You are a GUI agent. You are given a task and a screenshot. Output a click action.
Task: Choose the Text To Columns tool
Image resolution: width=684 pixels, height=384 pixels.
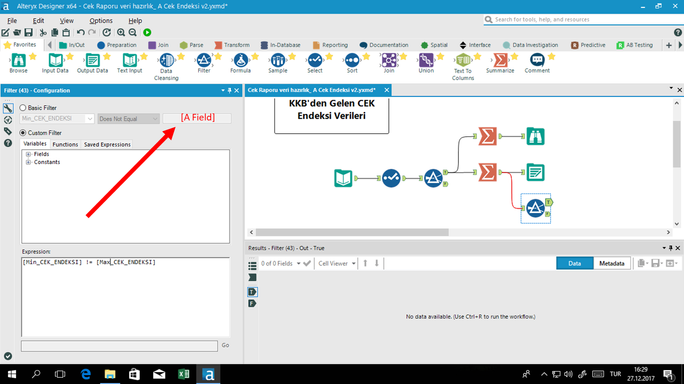pos(463,67)
